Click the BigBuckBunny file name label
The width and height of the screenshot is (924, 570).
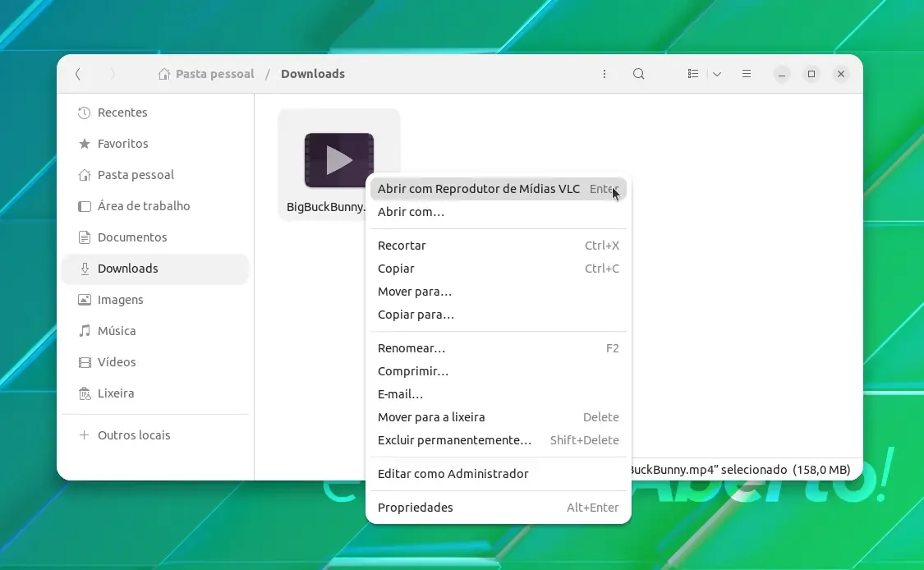[326, 207]
